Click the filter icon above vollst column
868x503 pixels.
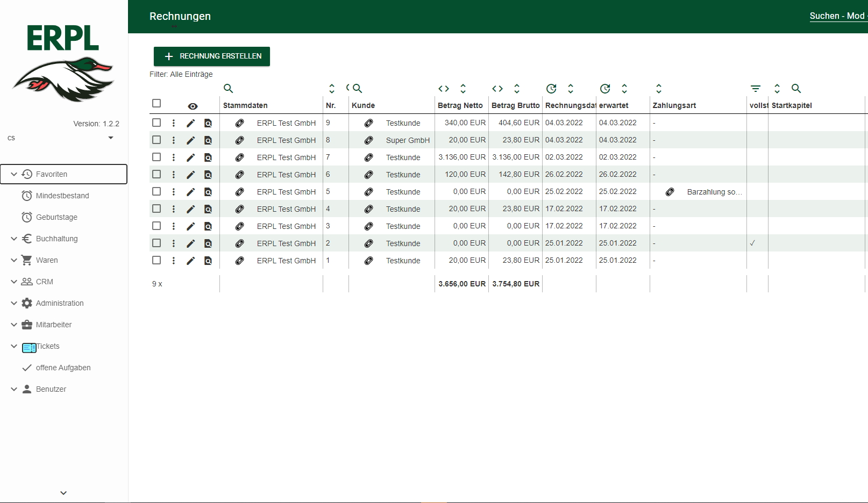click(x=756, y=89)
